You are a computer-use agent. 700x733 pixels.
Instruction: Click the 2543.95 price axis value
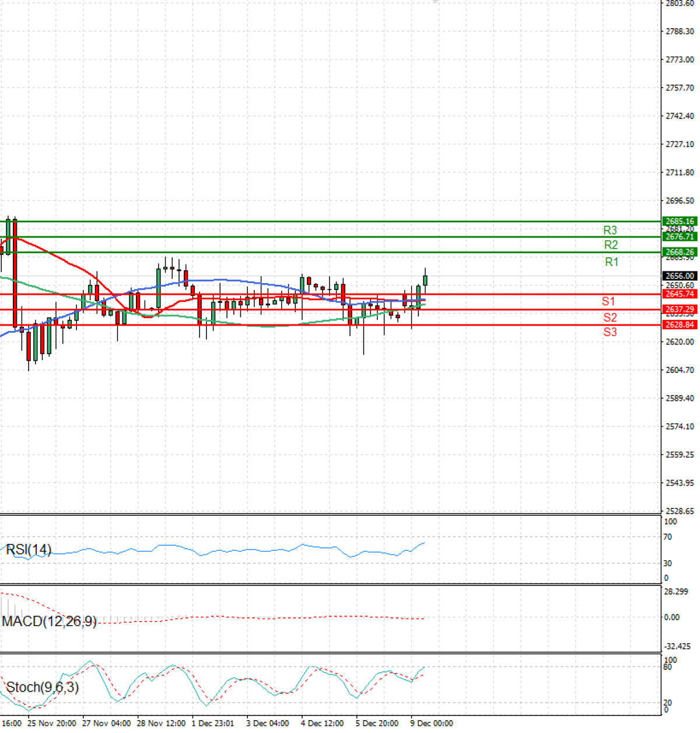(680, 483)
